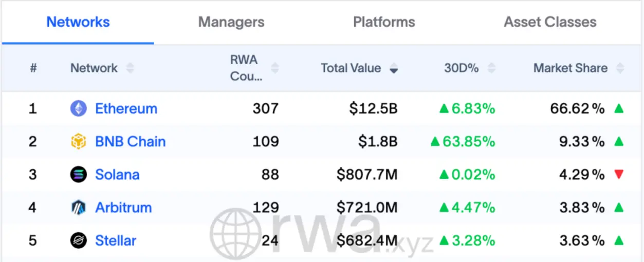Sort by Market Share column arrows
644x262 pixels.
coord(620,68)
